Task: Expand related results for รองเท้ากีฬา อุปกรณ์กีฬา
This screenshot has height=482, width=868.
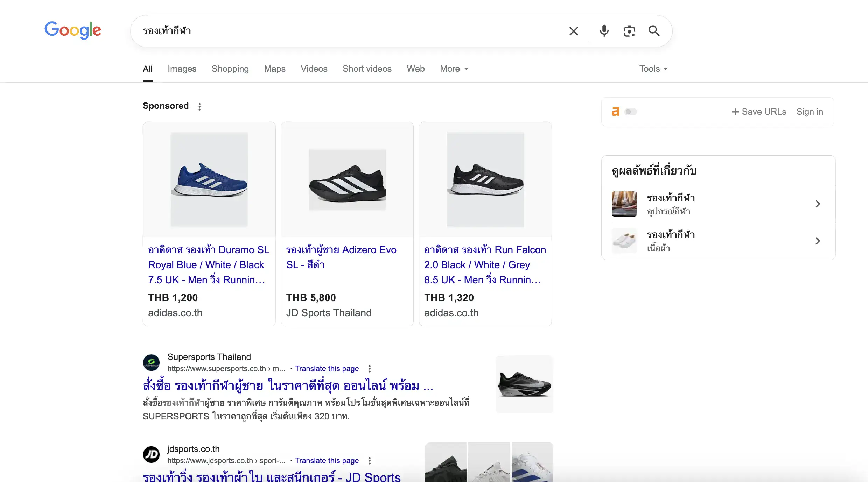Action: pyautogui.click(x=818, y=204)
